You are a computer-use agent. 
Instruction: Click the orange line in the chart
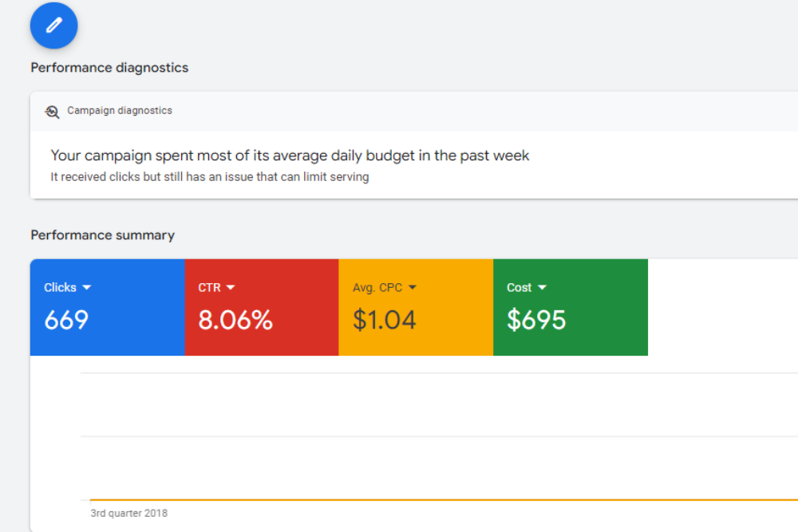point(444,500)
